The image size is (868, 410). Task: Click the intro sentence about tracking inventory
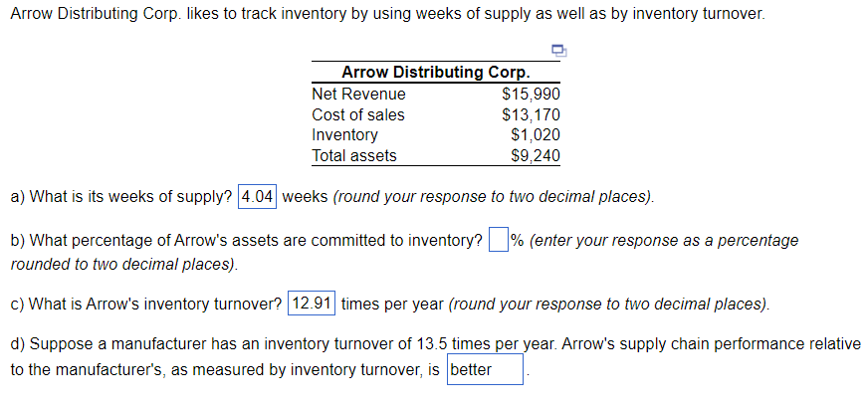tap(388, 17)
